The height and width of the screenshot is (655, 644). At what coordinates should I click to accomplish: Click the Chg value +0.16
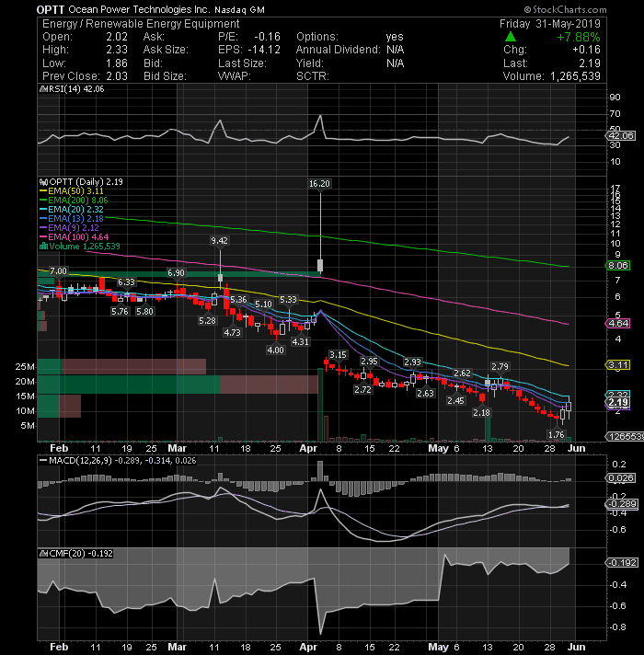(586, 50)
